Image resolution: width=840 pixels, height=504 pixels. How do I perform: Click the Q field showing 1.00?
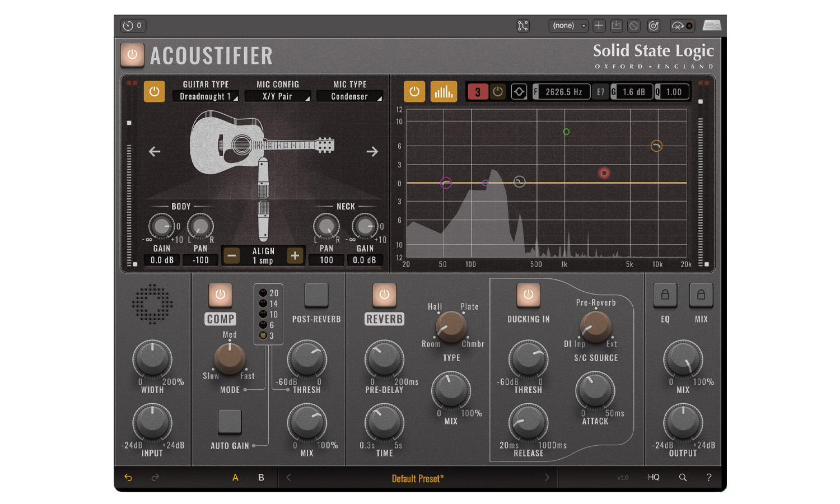click(671, 92)
